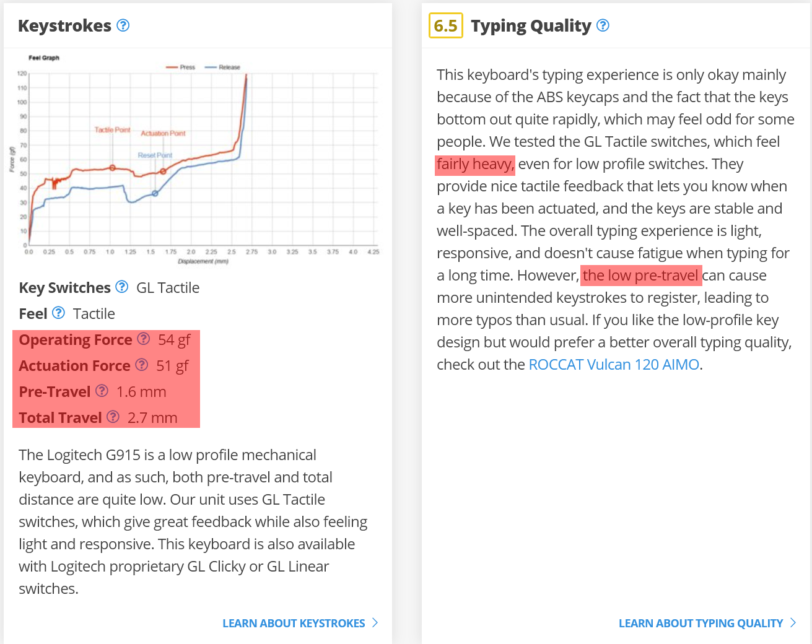Click the chevron after Learn About Keystrokes
The image size is (812, 644).
tap(375, 623)
